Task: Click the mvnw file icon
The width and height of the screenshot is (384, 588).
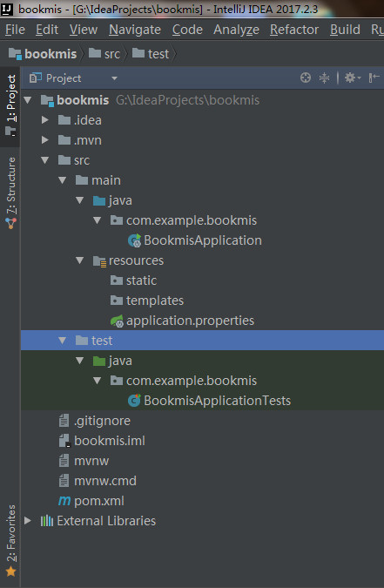Action: (64, 461)
